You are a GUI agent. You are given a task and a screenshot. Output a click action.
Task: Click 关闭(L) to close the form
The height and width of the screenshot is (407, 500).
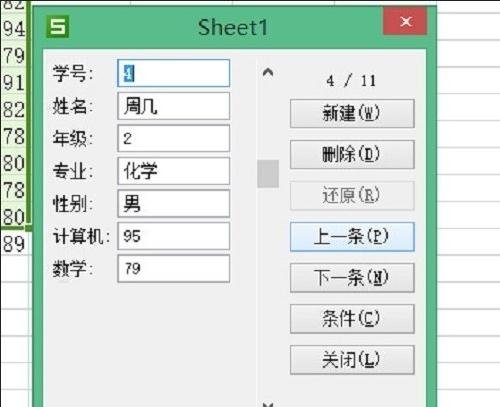point(352,360)
